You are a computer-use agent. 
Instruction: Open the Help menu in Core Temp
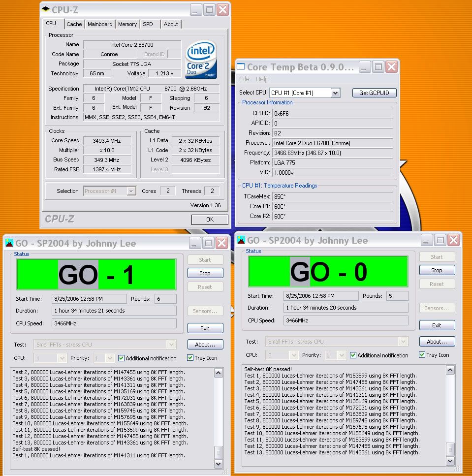pyautogui.click(x=262, y=79)
